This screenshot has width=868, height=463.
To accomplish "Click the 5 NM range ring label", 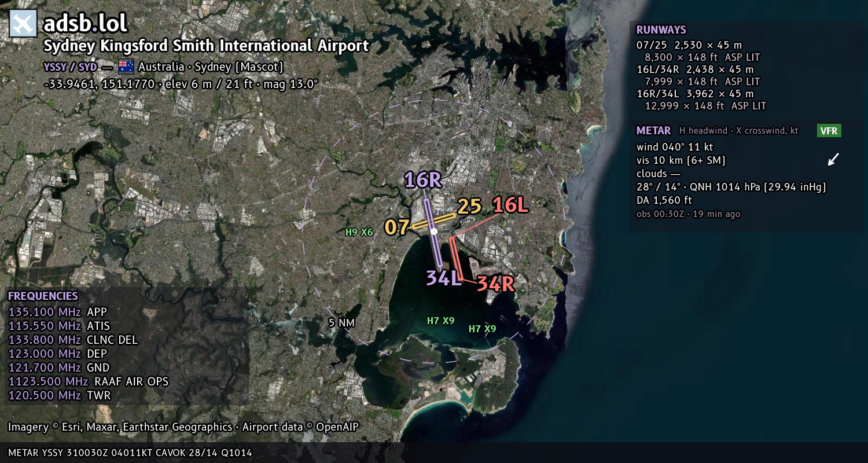I will 341,323.
